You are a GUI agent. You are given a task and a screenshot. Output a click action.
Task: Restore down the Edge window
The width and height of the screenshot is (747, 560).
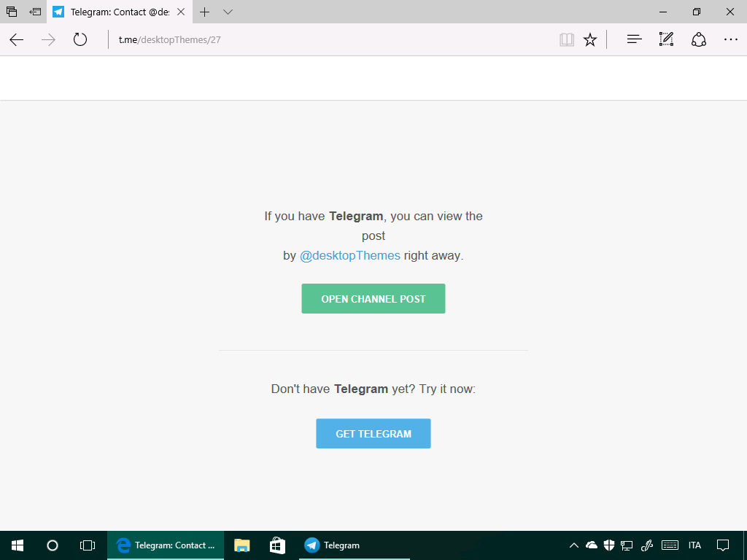[x=697, y=12]
